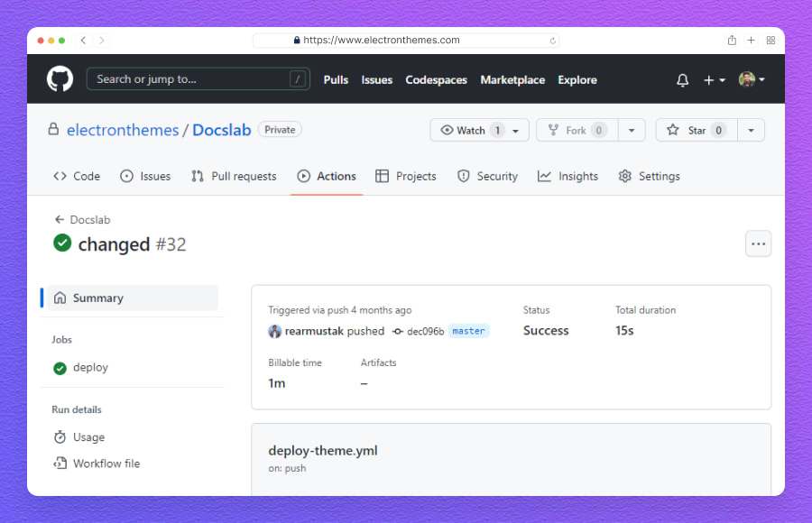This screenshot has width=812, height=523.
Task: Switch to the Actions tab
Action: [327, 176]
